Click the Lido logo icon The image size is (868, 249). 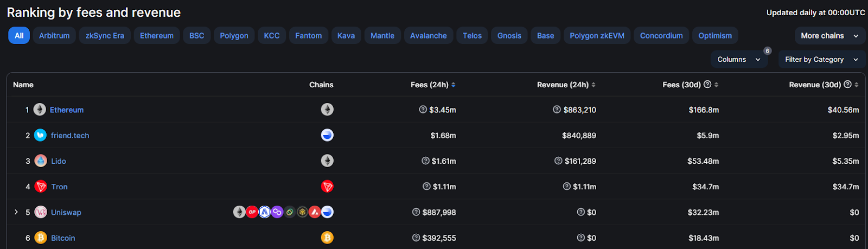41,161
